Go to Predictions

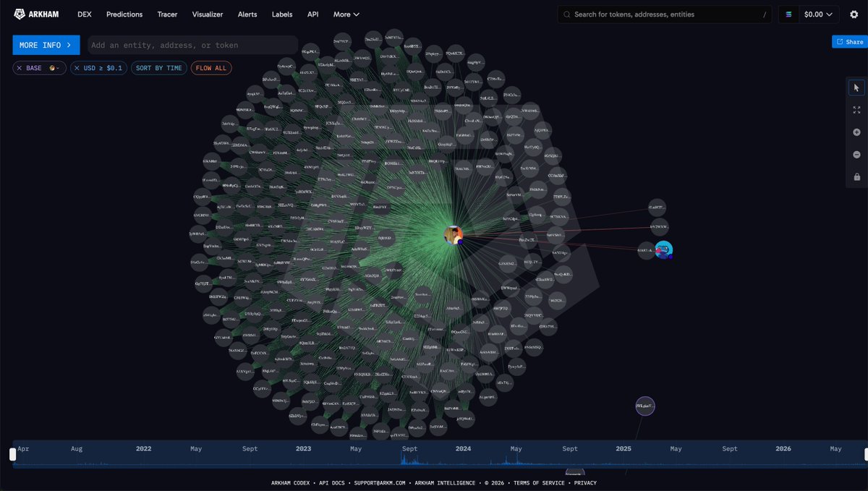(x=124, y=14)
